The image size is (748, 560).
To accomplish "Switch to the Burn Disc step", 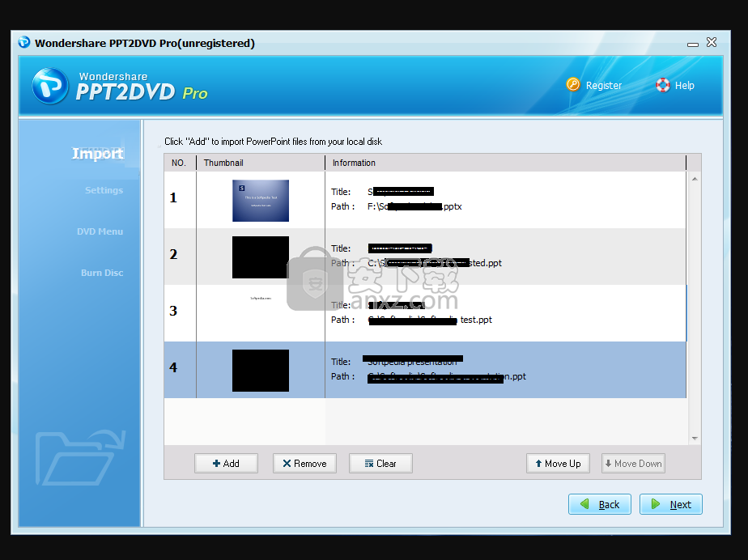I will (x=102, y=273).
